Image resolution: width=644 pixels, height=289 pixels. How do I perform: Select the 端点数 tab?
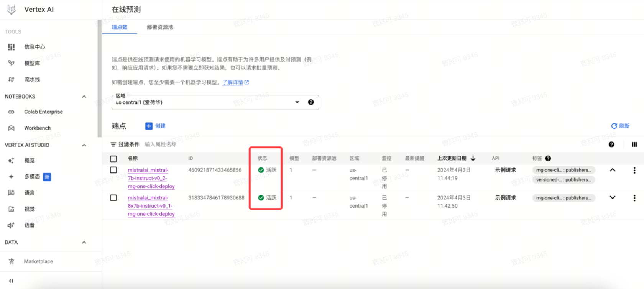pos(120,27)
